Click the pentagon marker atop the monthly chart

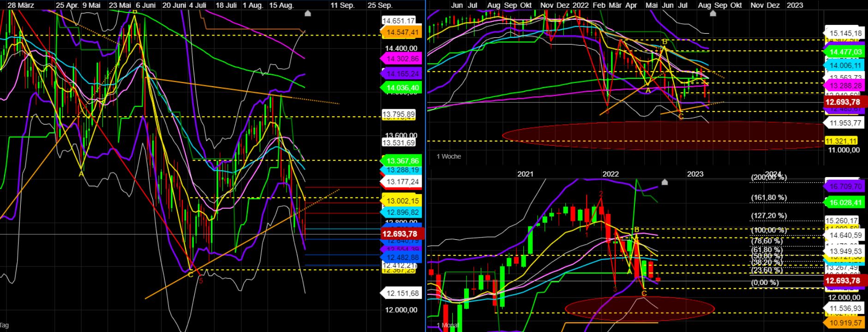point(664,182)
